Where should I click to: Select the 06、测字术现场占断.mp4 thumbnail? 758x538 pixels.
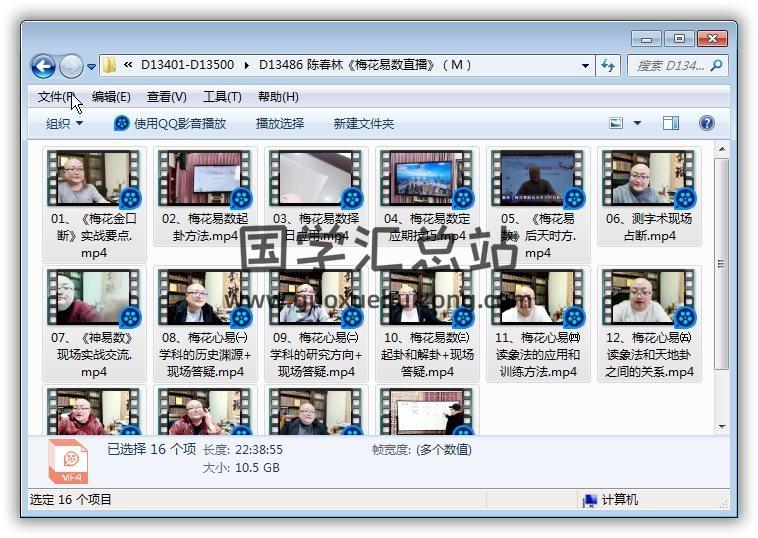649,178
